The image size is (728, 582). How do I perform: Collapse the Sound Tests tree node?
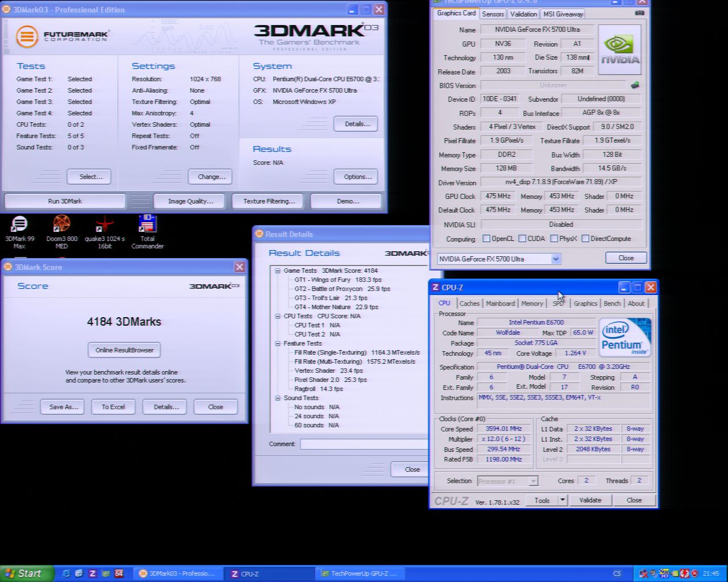tap(278, 398)
